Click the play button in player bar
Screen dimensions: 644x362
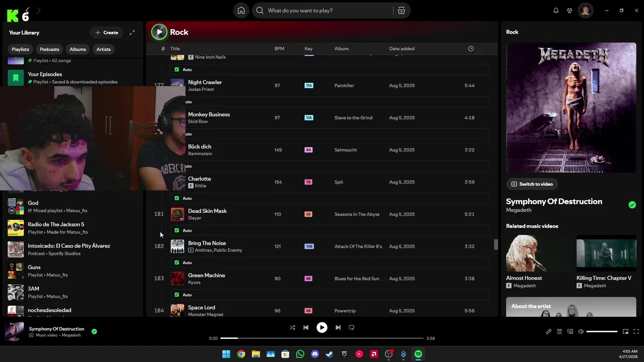click(321, 327)
